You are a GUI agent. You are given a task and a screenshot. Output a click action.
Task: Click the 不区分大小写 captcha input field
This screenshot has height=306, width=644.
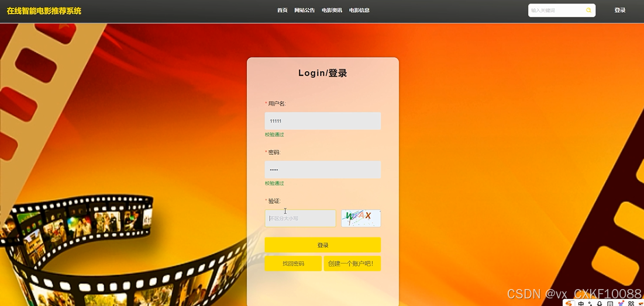point(300,218)
